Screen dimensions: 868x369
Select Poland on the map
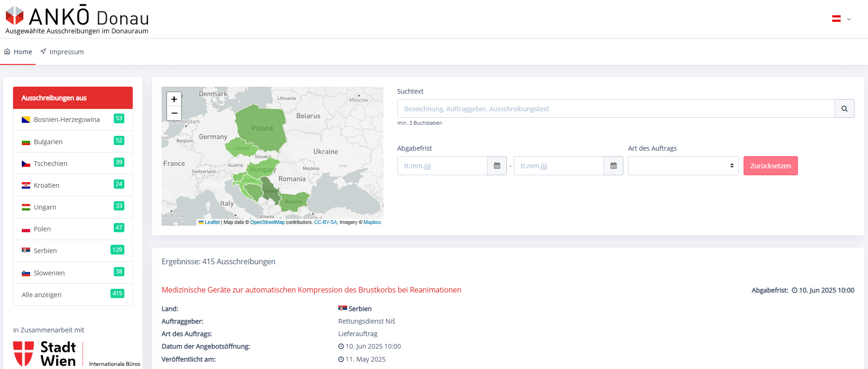pyautogui.click(x=262, y=128)
